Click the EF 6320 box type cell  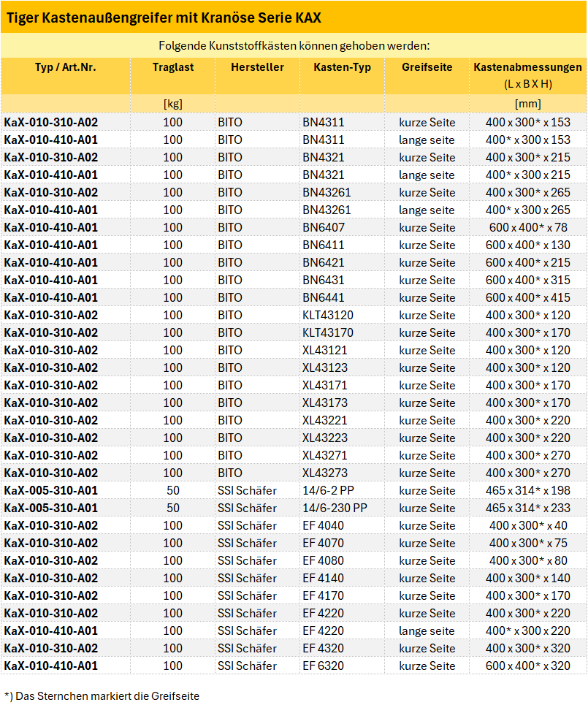coord(323,666)
